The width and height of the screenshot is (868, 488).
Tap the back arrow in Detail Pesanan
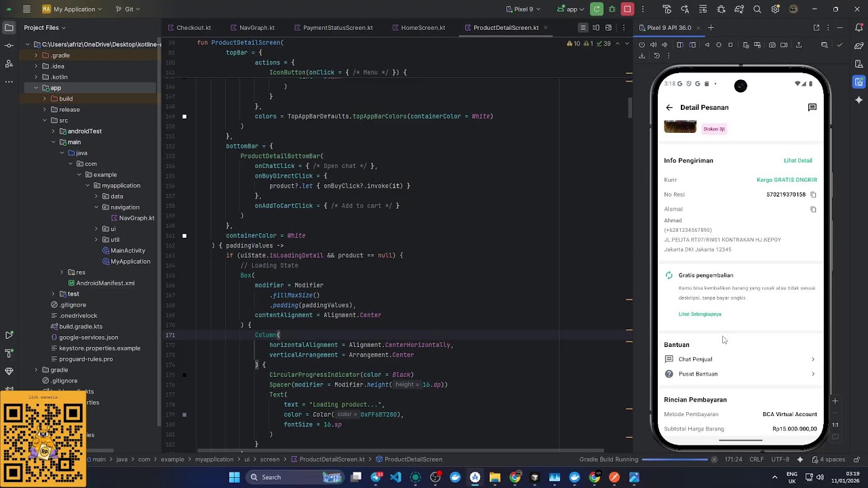669,108
